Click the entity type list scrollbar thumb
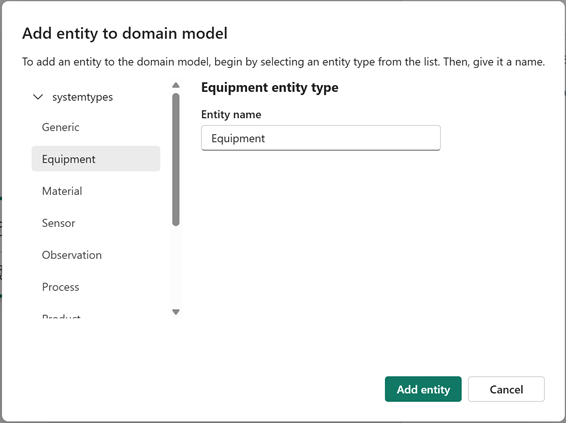Screen dimensions: 566x423 click(x=176, y=160)
